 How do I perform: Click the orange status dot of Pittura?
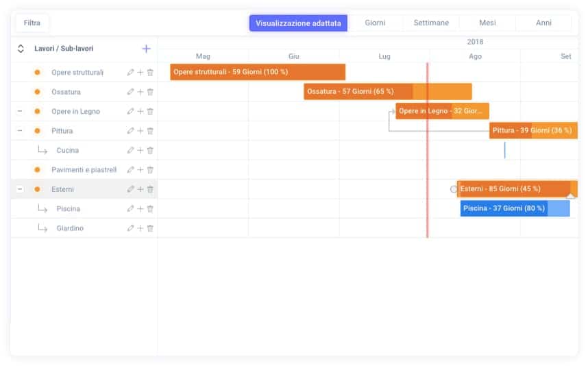coord(37,131)
